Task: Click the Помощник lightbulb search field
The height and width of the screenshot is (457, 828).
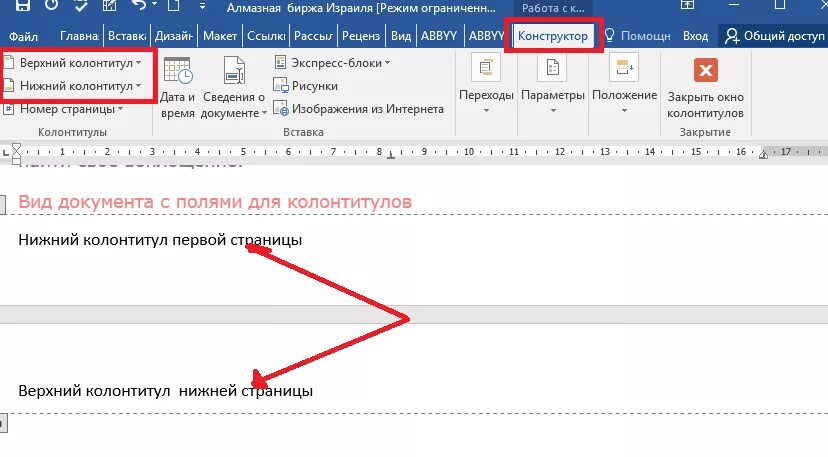Action: point(637,36)
